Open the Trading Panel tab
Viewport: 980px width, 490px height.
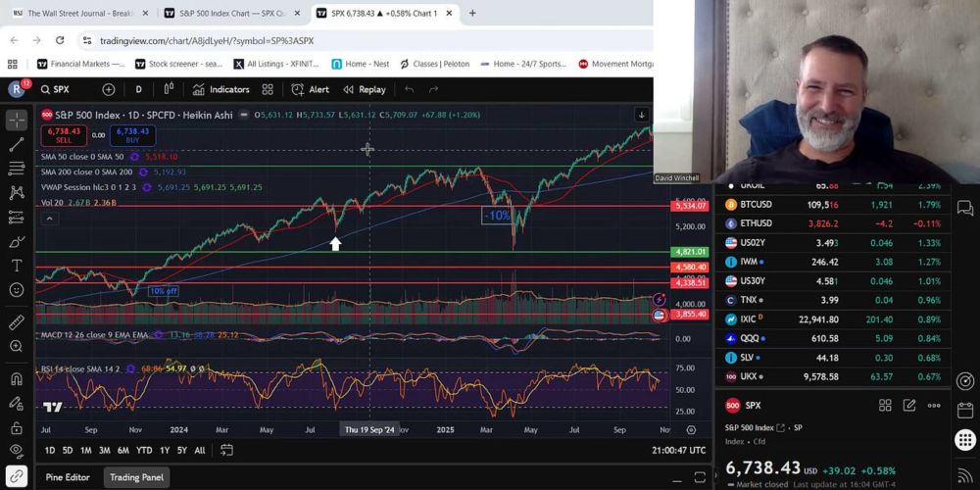(x=135, y=477)
